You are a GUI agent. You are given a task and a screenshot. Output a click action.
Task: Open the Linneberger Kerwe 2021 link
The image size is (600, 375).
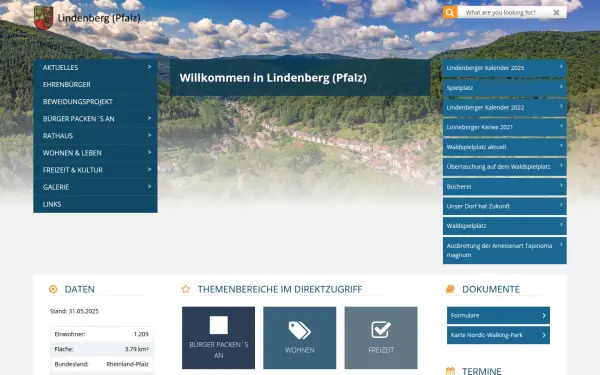[505, 127]
